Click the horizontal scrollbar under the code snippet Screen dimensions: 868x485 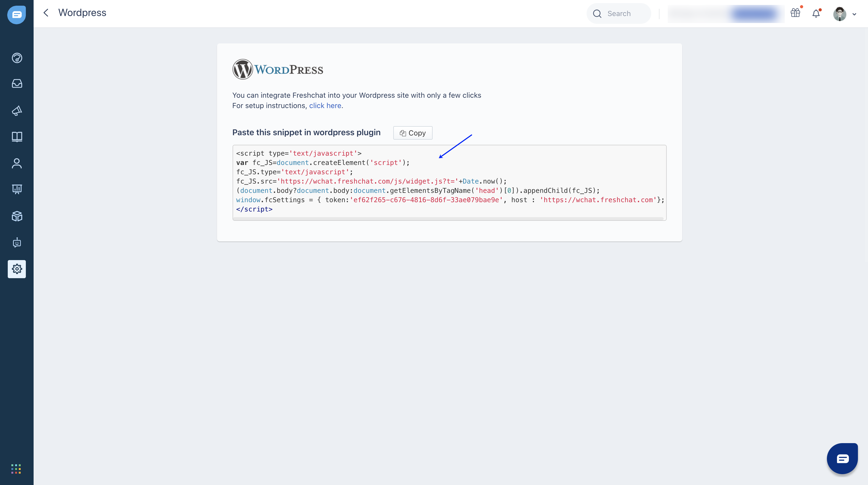[x=448, y=219]
